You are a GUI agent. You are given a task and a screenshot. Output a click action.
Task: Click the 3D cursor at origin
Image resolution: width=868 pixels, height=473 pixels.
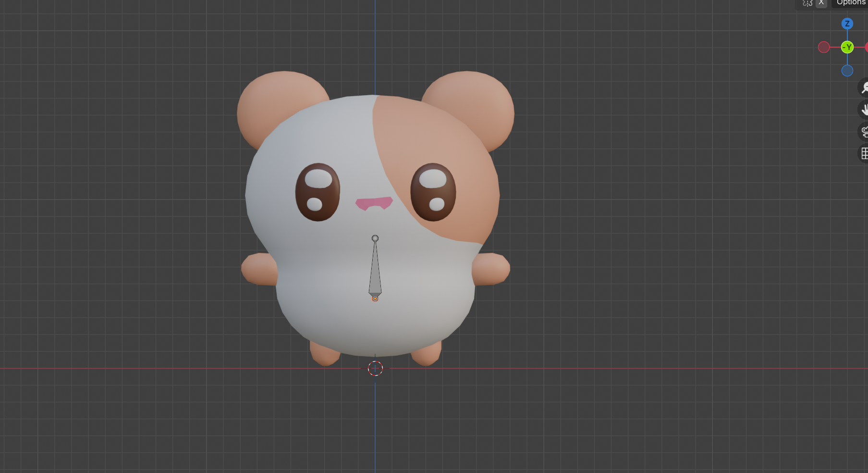[x=375, y=369]
